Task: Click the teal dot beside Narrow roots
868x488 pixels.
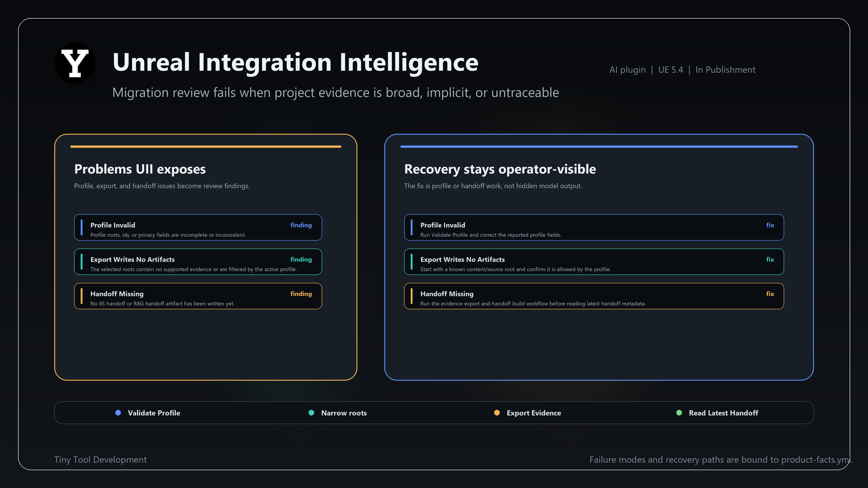Action: [311, 413]
